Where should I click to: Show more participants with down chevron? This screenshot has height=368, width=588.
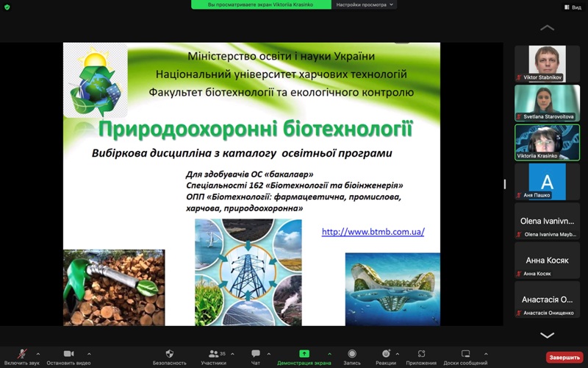pyautogui.click(x=547, y=335)
